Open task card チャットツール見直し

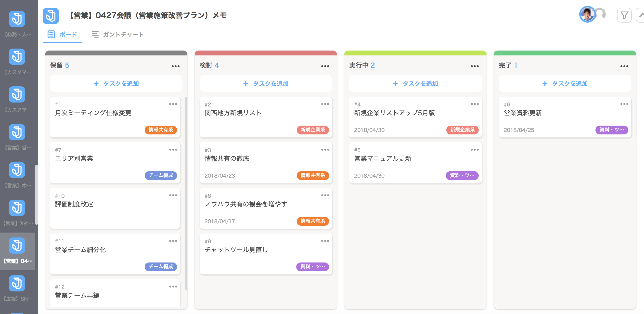[x=266, y=254]
